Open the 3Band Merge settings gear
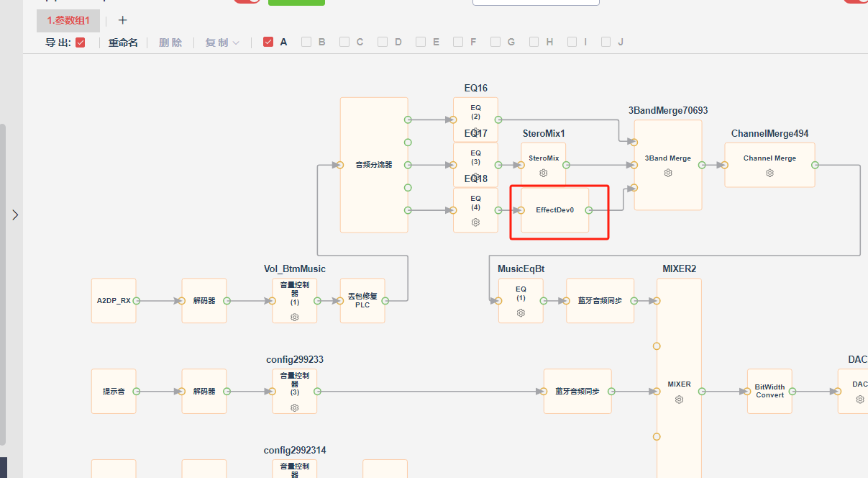The height and width of the screenshot is (478, 868). (x=668, y=173)
